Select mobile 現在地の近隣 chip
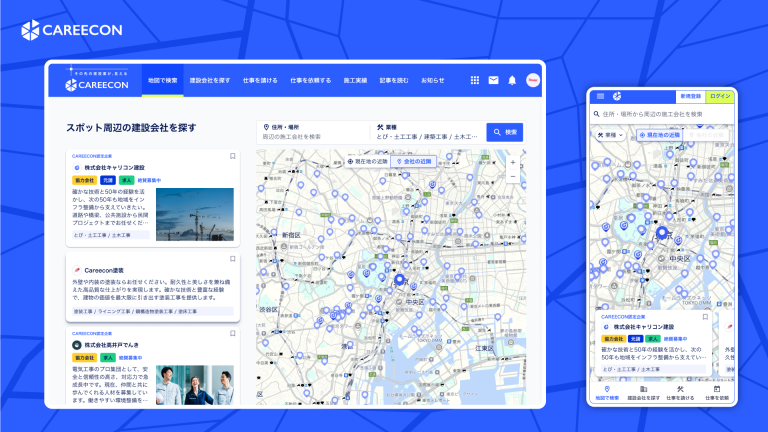 (x=660, y=135)
